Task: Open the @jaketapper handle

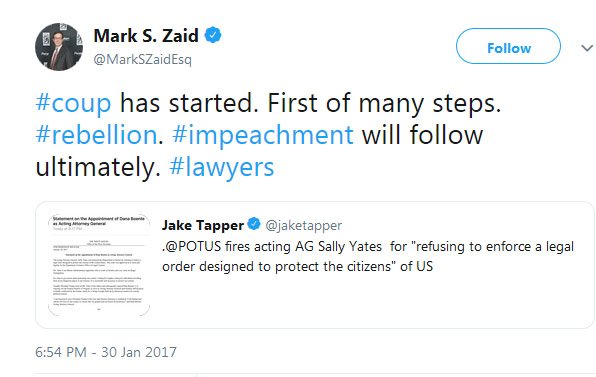Action: (x=304, y=225)
